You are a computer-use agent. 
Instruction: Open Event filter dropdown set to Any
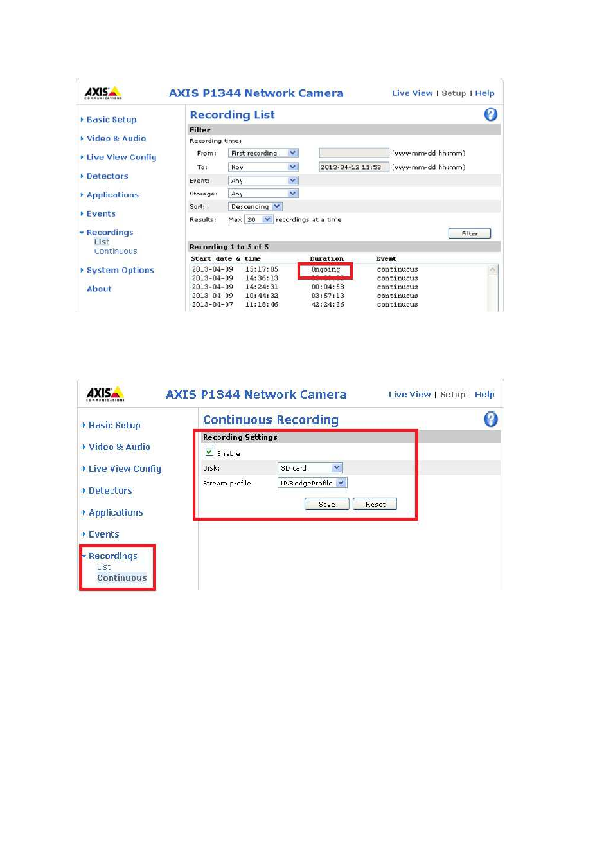263,181
